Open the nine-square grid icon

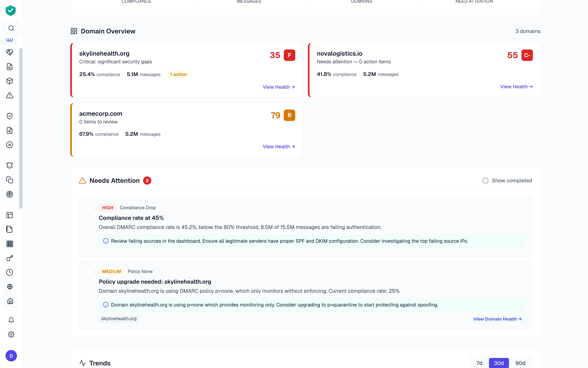pyautogui.click(x=10, y=244)
